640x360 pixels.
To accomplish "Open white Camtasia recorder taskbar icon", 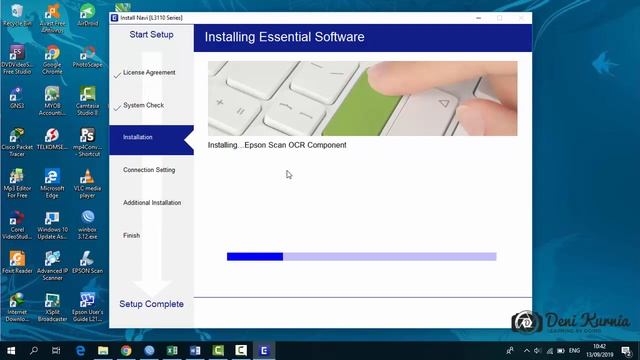I will coord(241,351).
